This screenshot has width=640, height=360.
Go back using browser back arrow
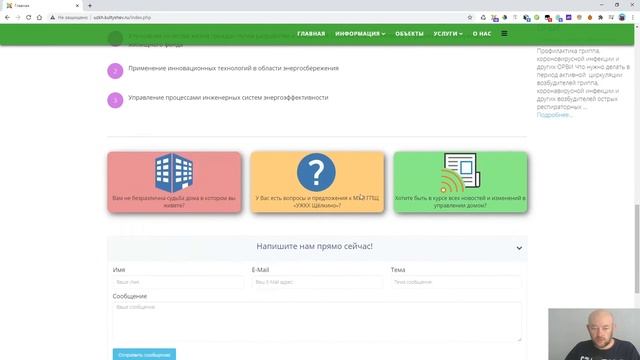[7, 18]
